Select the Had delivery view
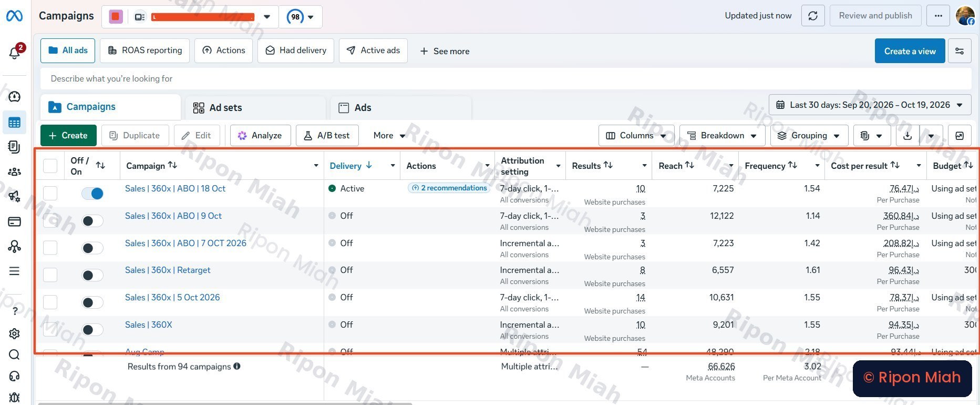Viewport: 980px width, 405px height. (296, 50)
